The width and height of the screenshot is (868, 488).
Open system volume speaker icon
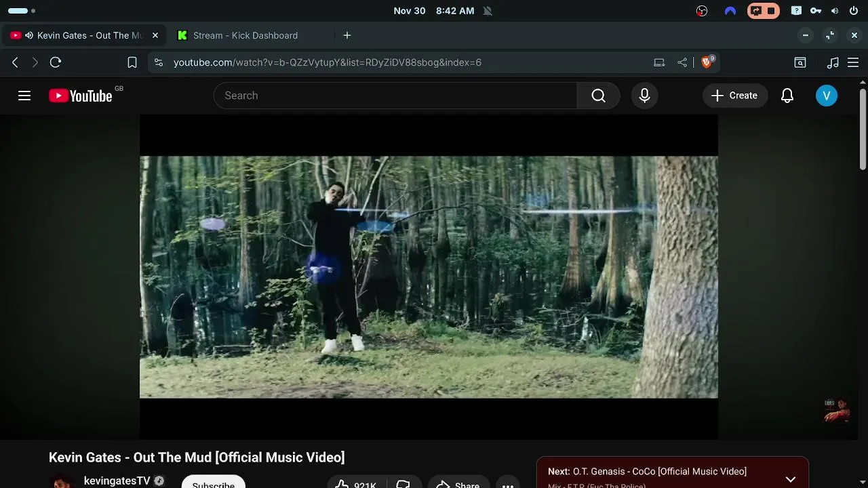pyautogui.click(x=835, y=11)
